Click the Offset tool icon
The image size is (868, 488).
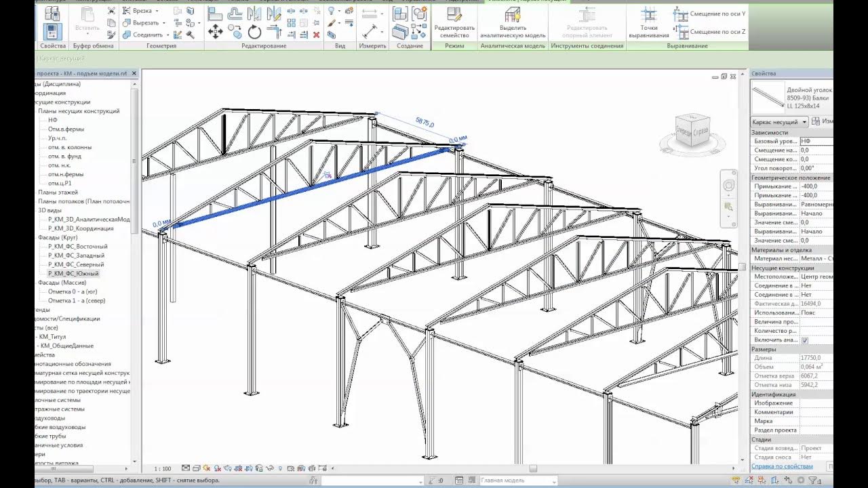click(x=235, y=14)
